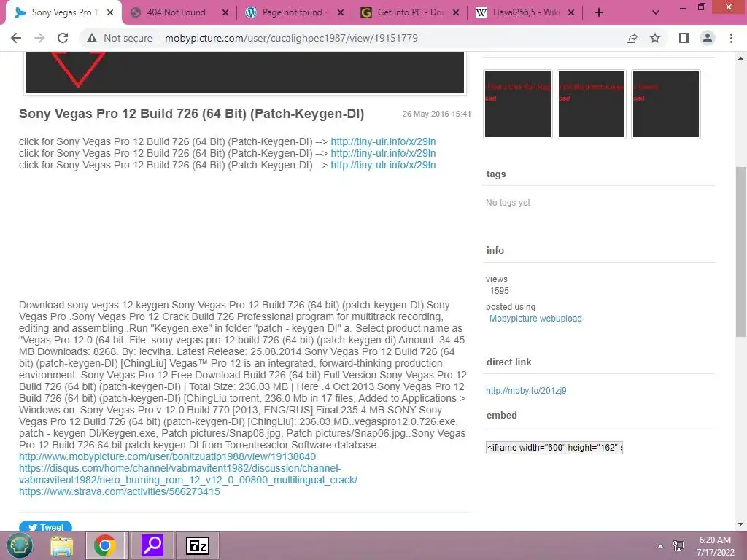Open the Windows Start menu

pyautogui.click(x=20, y=545)
